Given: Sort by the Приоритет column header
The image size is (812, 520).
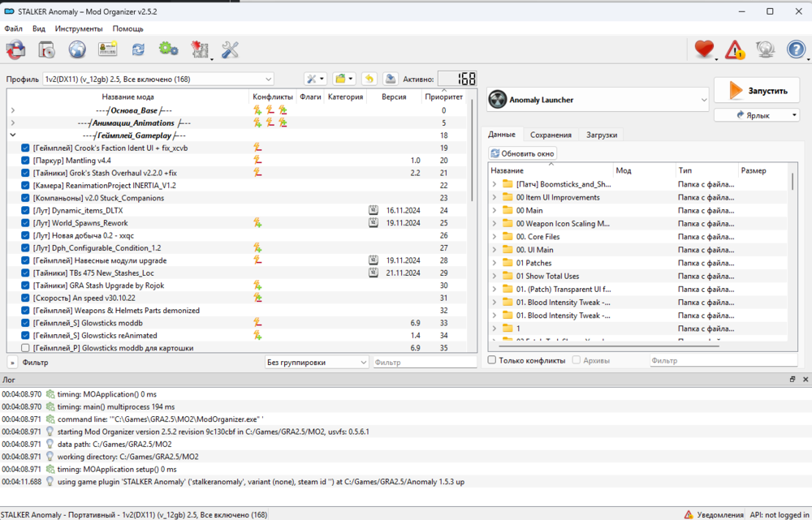Looking at the screenshot, I should pyautogui.click(x=444, y=97).
